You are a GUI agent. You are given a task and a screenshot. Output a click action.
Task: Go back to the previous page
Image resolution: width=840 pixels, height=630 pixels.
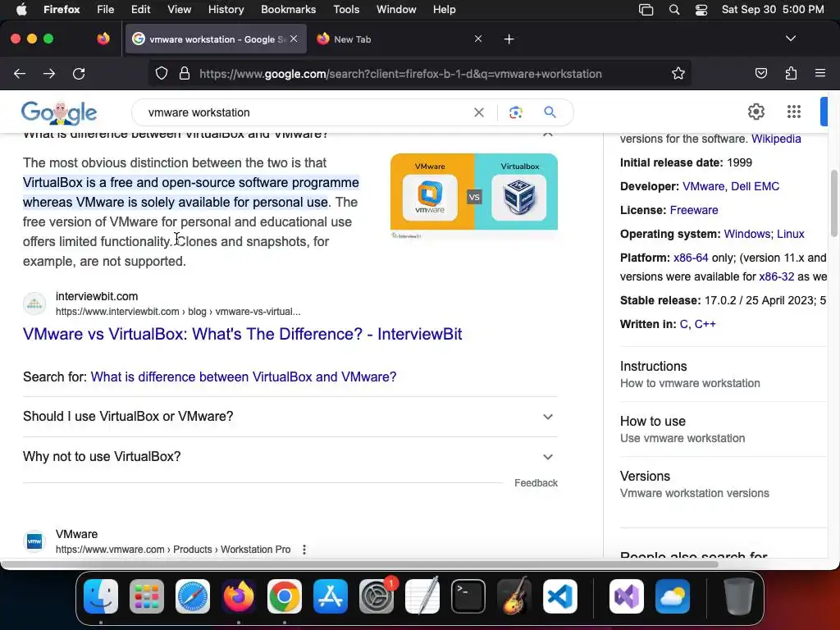20,74
